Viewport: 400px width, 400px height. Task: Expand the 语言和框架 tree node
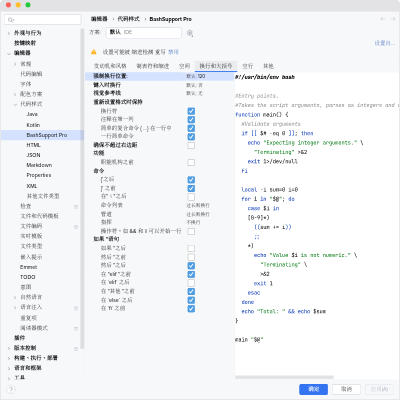pyautogui.click(x=9, y=368)
